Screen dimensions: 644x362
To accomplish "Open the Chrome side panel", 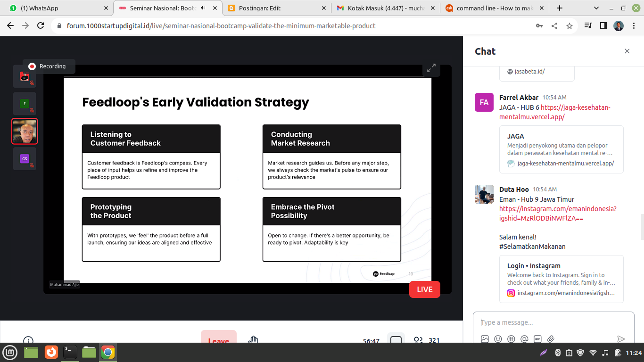I will [603, 26].
